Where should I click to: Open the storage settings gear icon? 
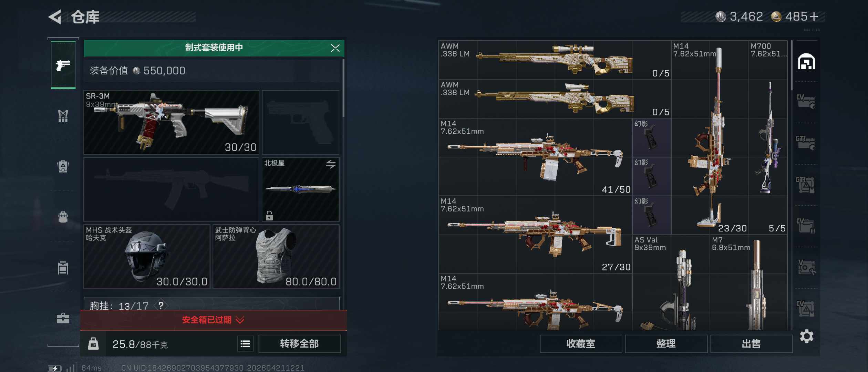click(x=807, y=336)
